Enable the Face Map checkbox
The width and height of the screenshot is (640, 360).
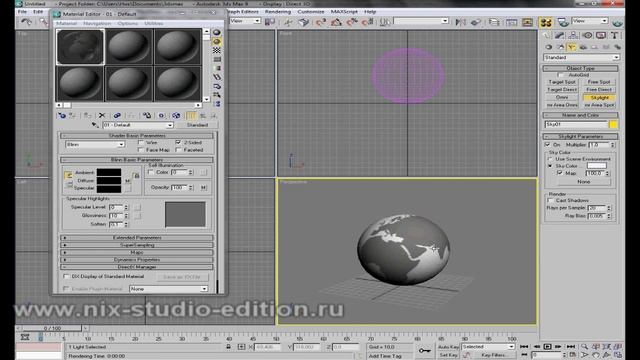(x=141, y=150)
